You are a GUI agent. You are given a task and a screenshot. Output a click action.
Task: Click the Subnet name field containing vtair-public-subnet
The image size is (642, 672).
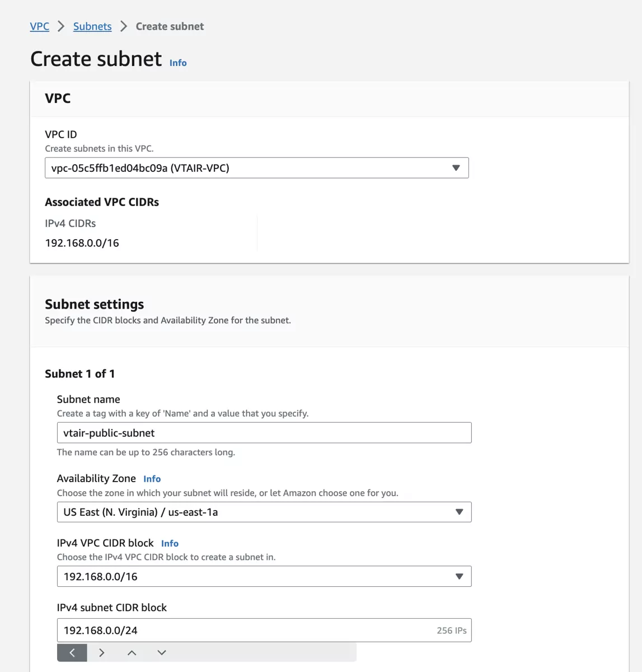coord(264,432)
